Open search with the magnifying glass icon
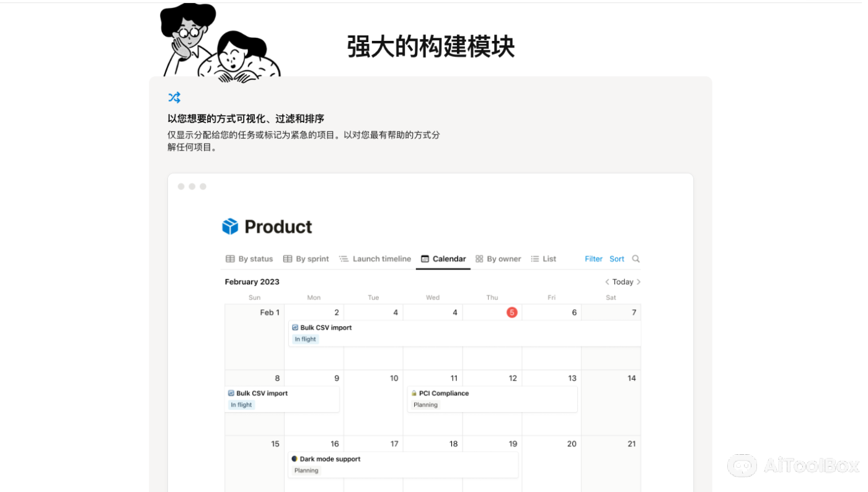 635,258
